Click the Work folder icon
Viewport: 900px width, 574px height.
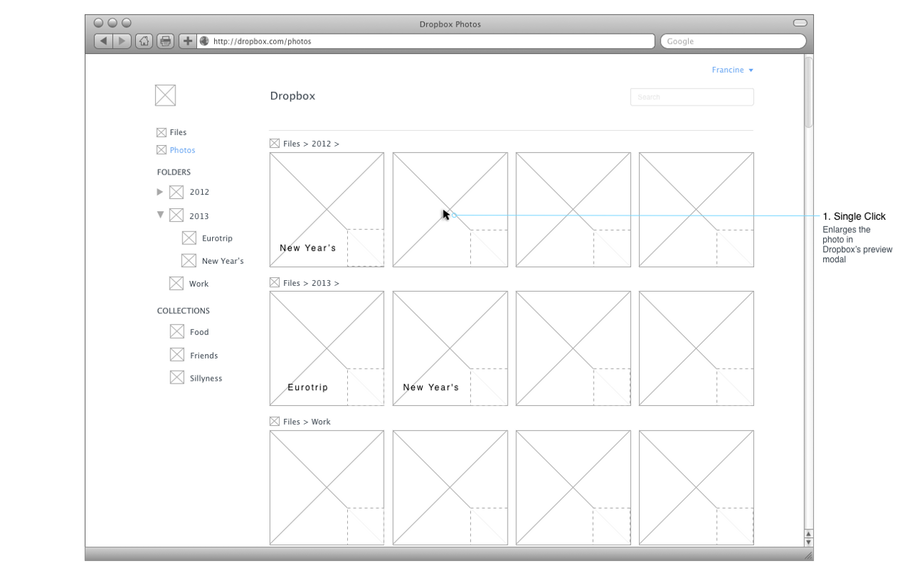(176, 283)
